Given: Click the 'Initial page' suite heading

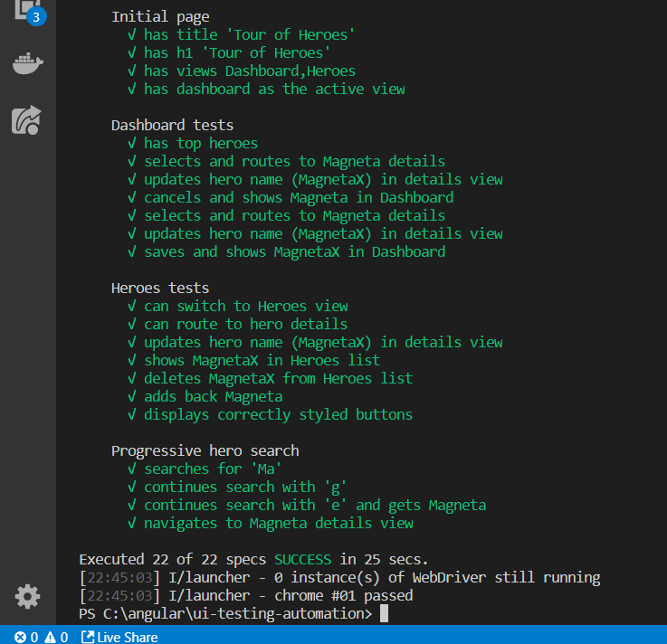Looking at the screenshot, I should click(x=160, y=16).
